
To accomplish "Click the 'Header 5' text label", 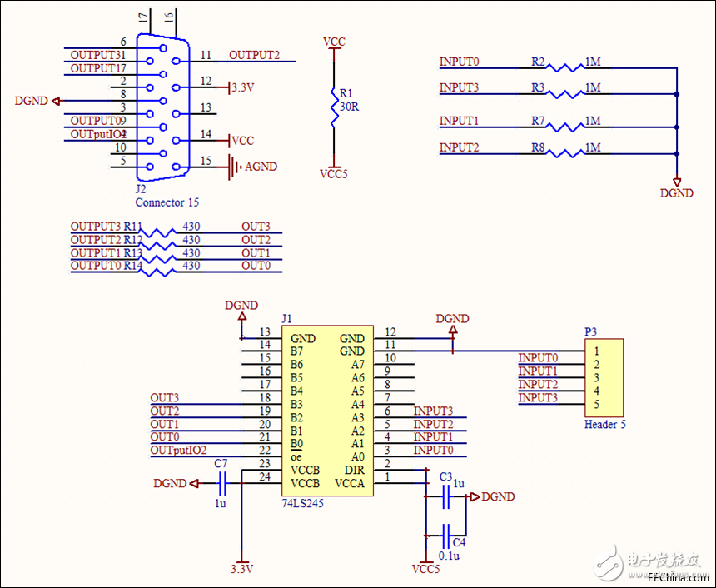I will pos(604,425).
